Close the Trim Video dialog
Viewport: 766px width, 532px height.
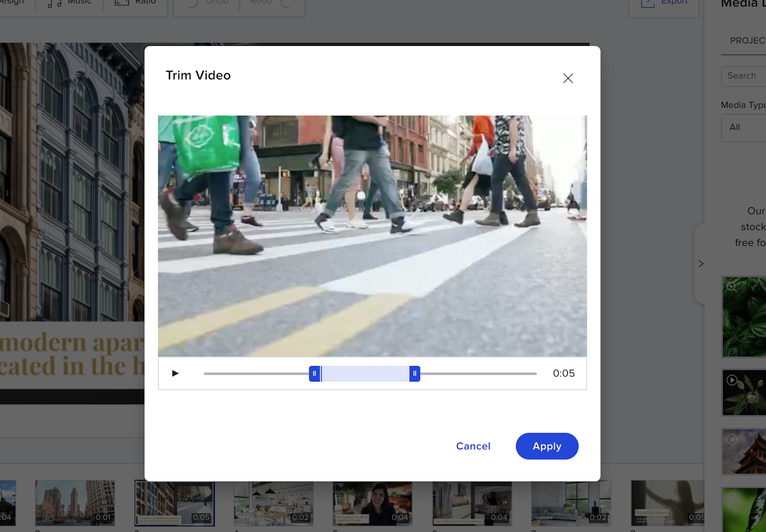coord(568,78)
